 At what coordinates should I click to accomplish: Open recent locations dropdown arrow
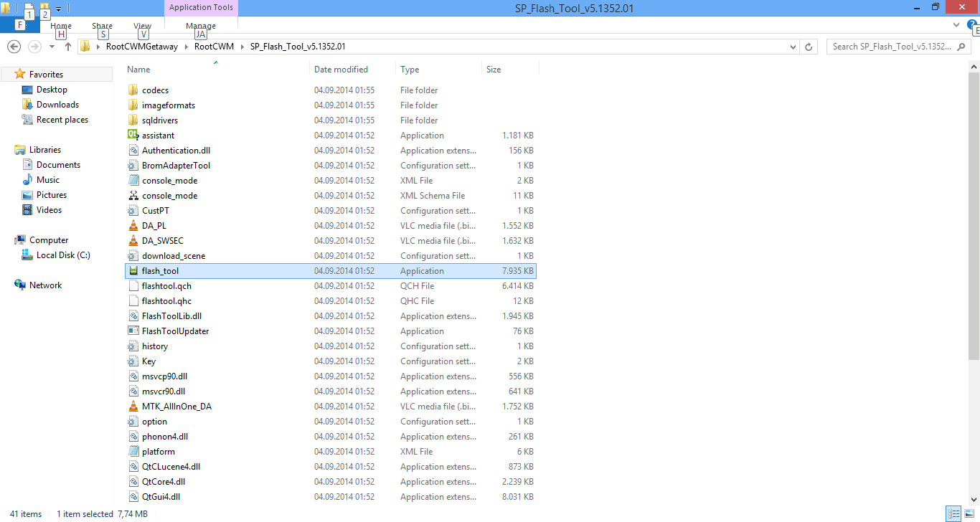point(52,47)
